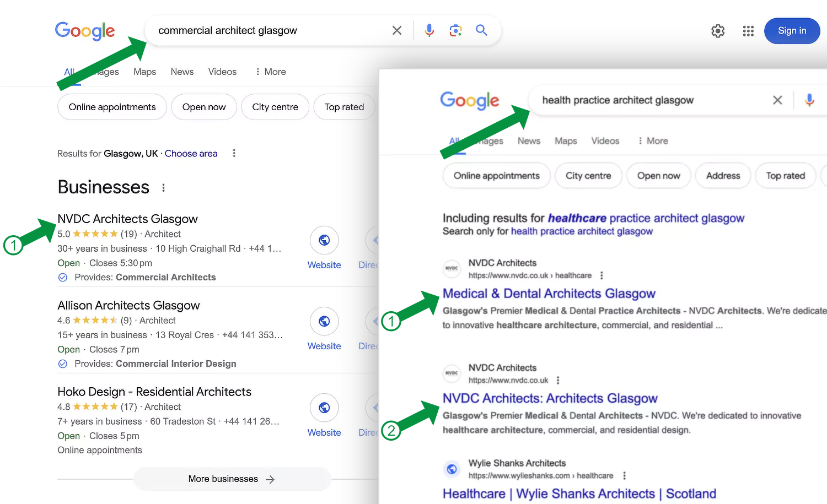
Task: Open options for wylieshanks.com result
Action: click(624, 475)
